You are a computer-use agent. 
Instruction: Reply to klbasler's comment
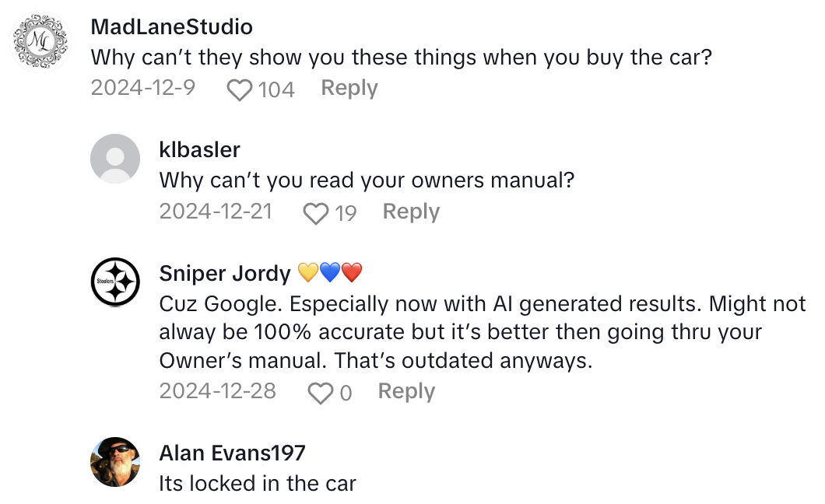411,212
